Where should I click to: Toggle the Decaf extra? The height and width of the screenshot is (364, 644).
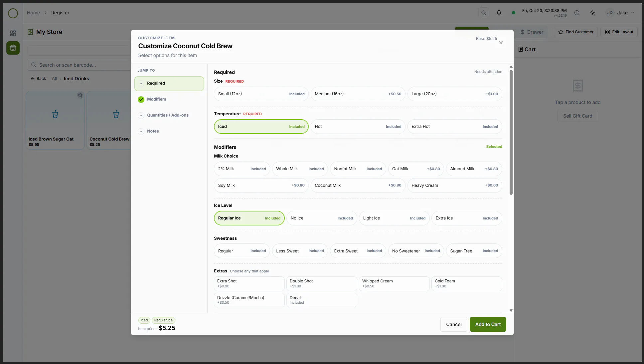[x=322, y=300]
